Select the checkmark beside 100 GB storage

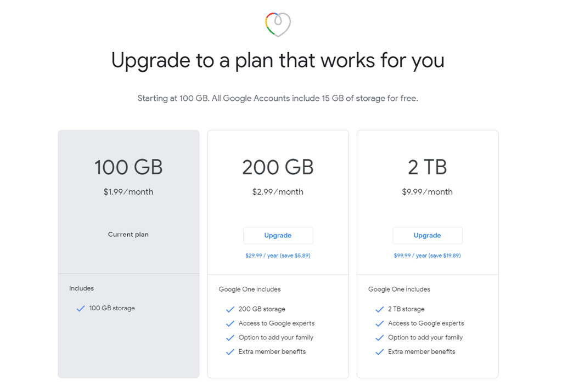(x=81, y=308)
